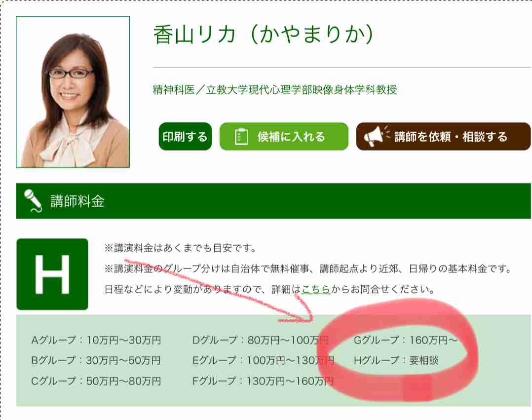Click the Bグループ：30万円〜50万円 entry
The width and height of the screenshot is (532, 420).
pos(96,360)
